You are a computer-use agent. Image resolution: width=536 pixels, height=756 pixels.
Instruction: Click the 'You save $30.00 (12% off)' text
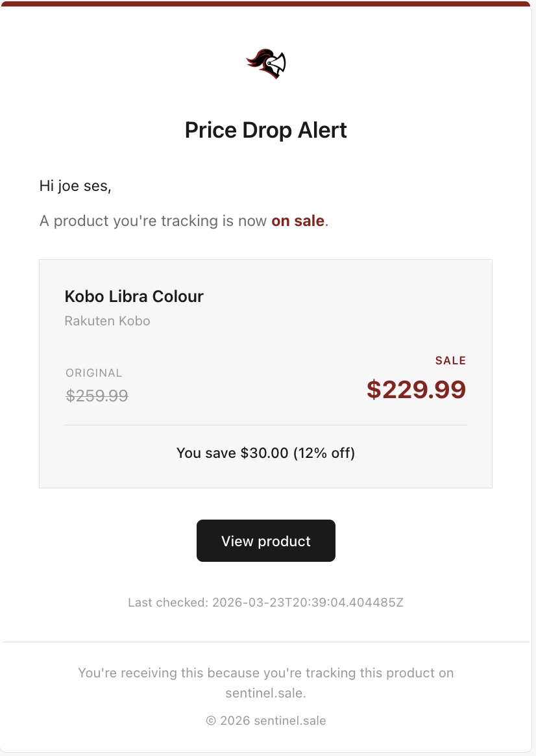[x=266, y=453]
